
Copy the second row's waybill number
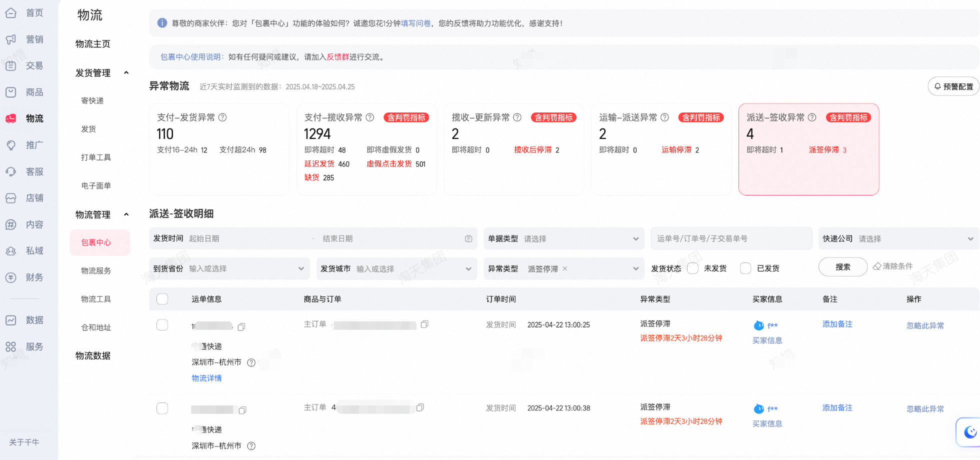pos(242,410)
